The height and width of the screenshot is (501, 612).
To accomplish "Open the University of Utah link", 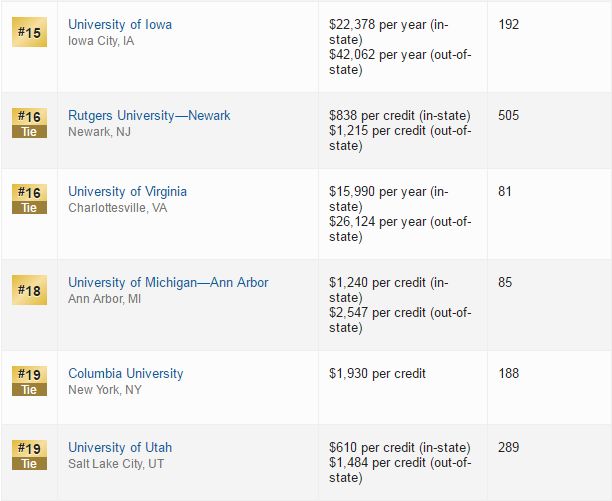I will click(120, 448).
